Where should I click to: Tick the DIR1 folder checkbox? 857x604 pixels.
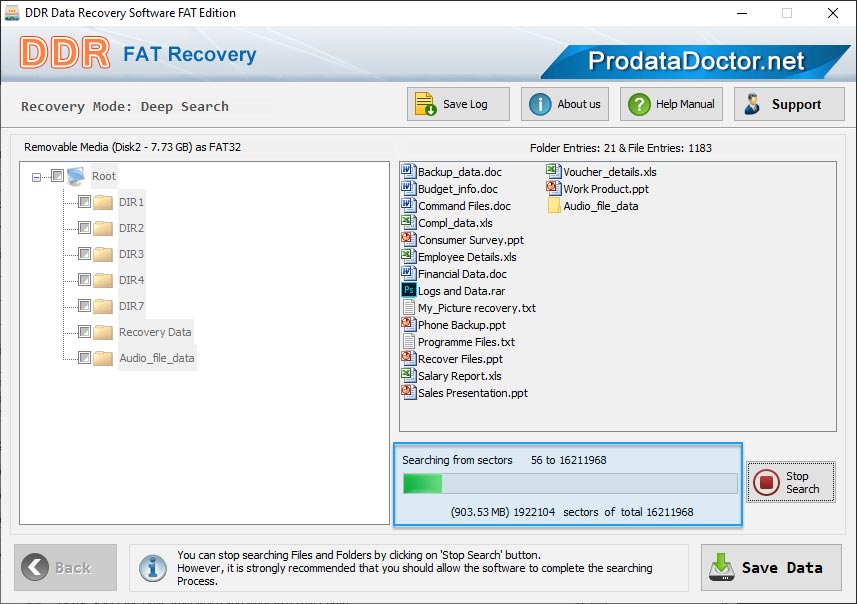click(x=84, y=202)
